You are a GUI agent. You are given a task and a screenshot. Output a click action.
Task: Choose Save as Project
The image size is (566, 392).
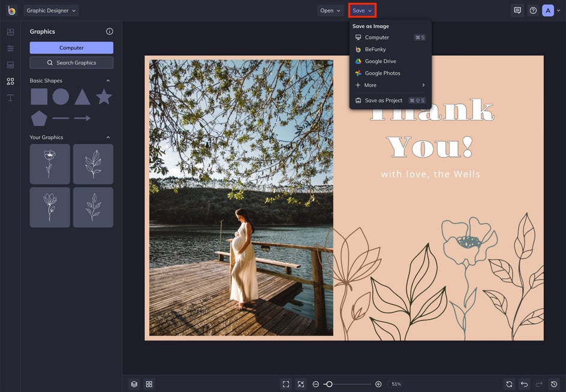click(390, 100)
